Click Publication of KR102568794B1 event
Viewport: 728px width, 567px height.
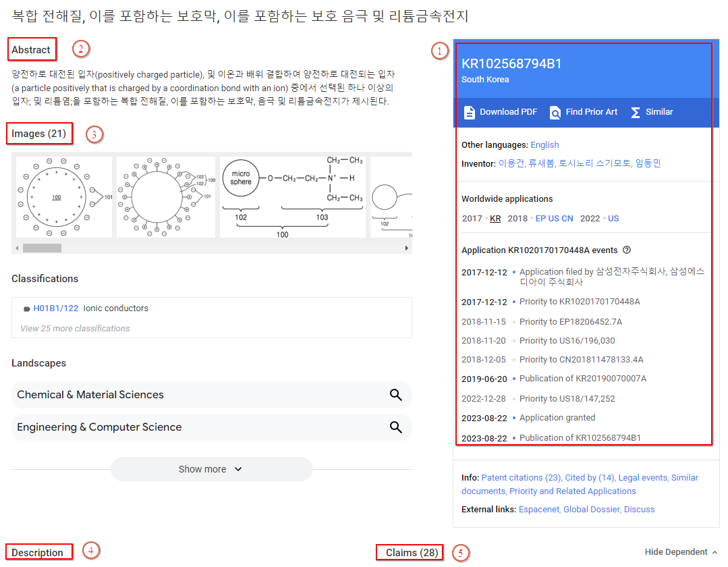(x=580, y=437)
